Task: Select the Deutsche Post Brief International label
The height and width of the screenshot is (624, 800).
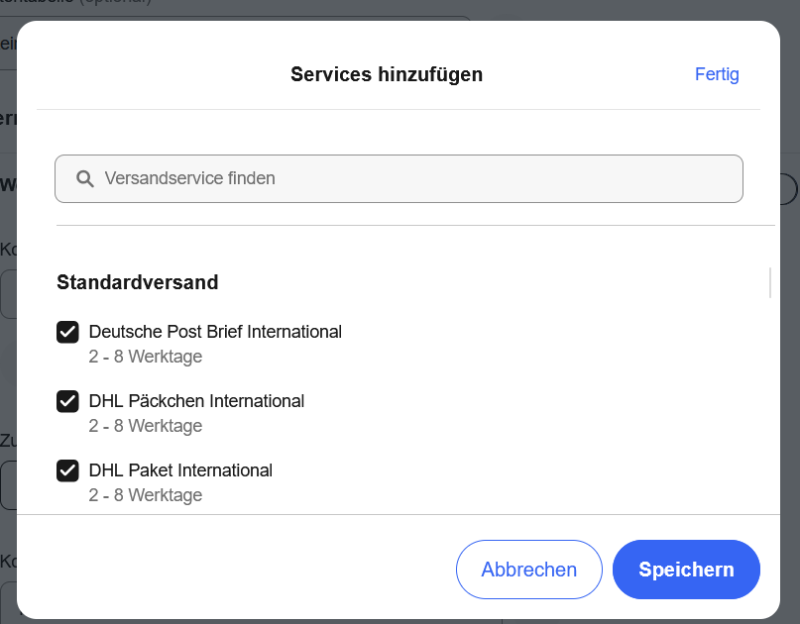Action: pos(215,332)
